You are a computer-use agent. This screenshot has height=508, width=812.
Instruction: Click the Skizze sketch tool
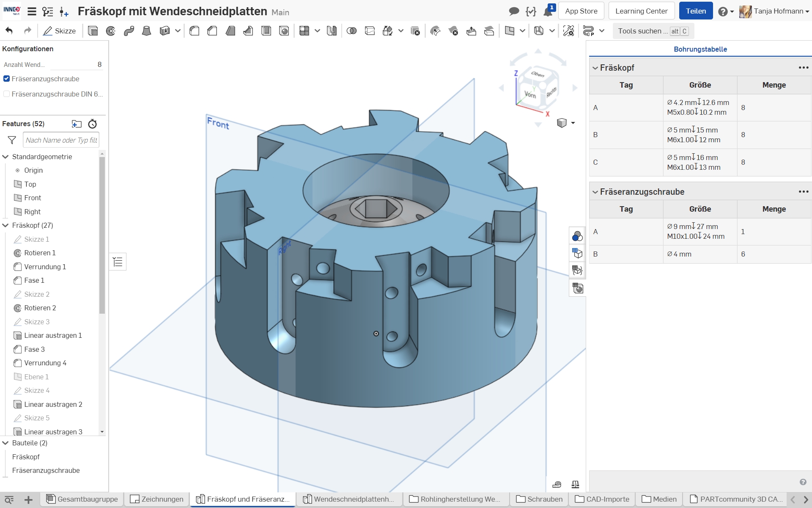(x=60, y=31)
